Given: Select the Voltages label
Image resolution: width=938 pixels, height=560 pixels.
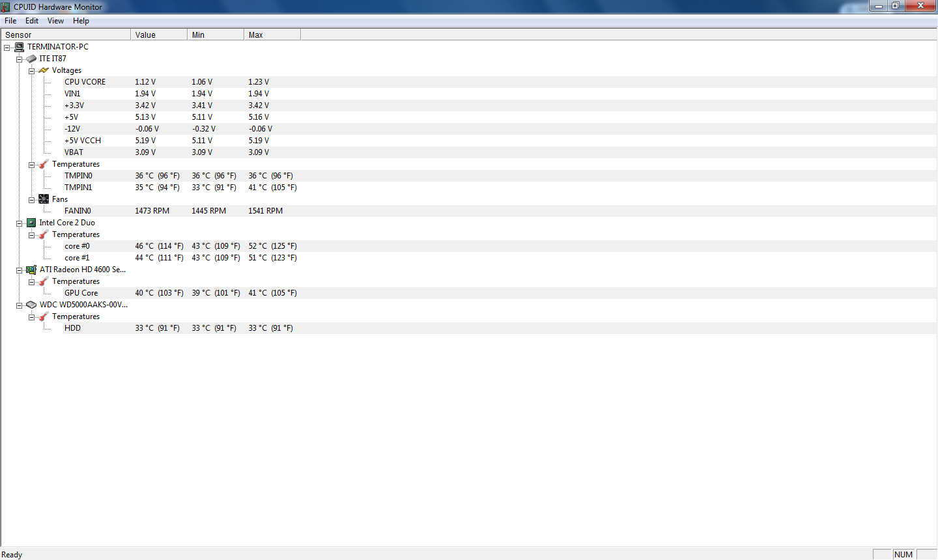Looking at the screenshot, I should click(67, 70).
